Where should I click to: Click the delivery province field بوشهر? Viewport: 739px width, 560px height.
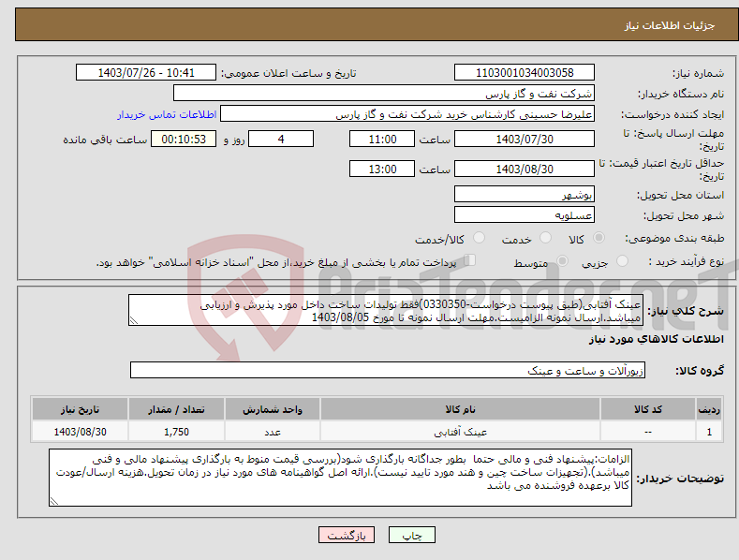coord(525,194)
